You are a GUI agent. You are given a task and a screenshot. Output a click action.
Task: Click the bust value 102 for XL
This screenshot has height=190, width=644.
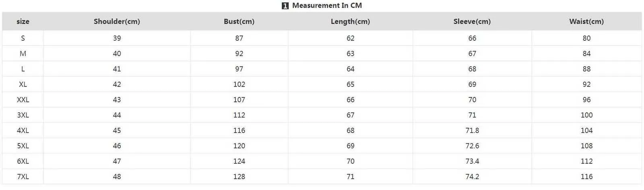(x=239, y=85)
